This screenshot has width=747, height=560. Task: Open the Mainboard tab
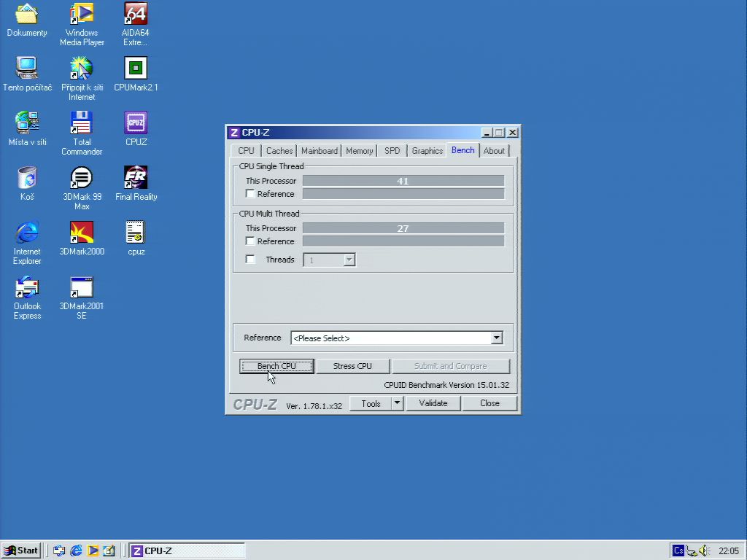(x=320, y=151)
